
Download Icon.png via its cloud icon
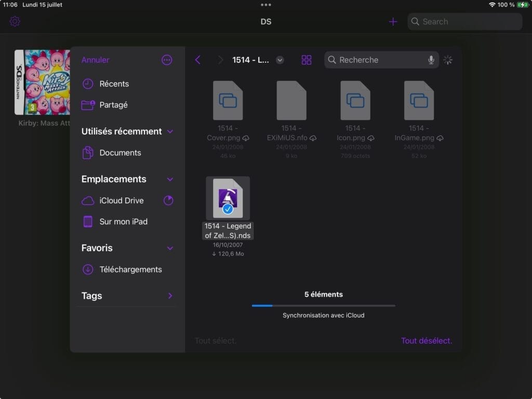pos(370,138)
